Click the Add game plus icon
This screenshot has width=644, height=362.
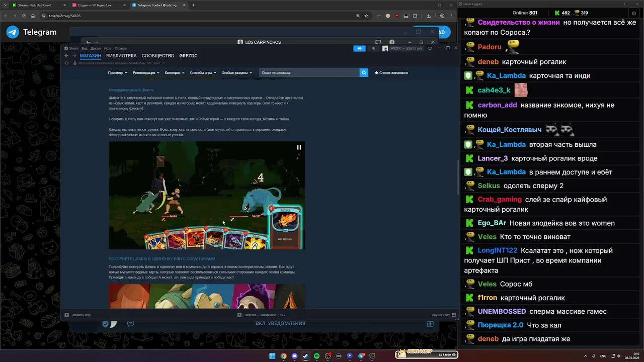66,315
